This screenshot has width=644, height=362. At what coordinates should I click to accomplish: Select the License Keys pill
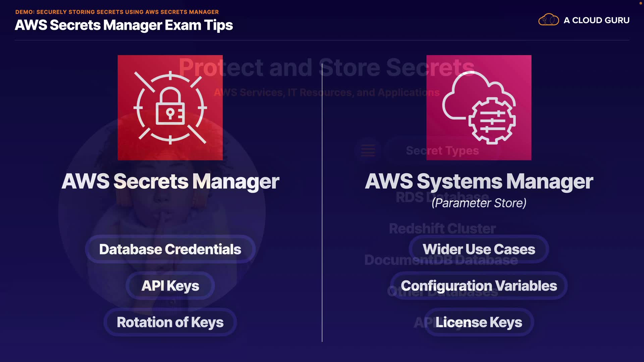479,322
